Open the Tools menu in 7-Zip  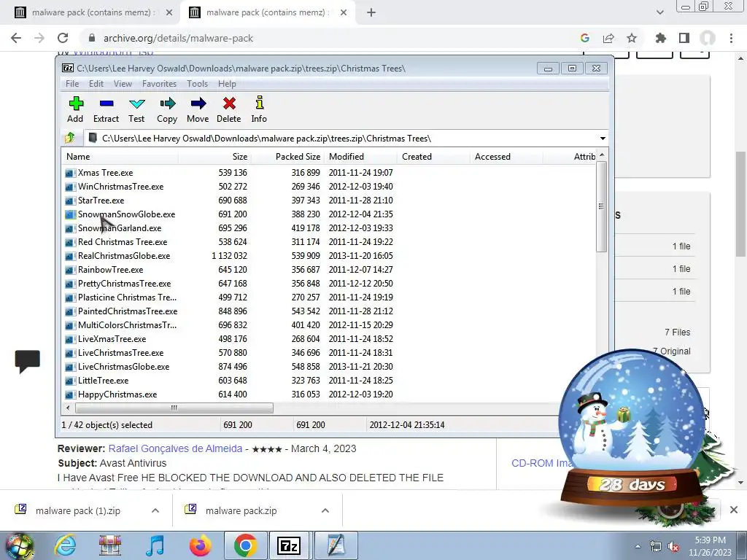click(197, 84)
